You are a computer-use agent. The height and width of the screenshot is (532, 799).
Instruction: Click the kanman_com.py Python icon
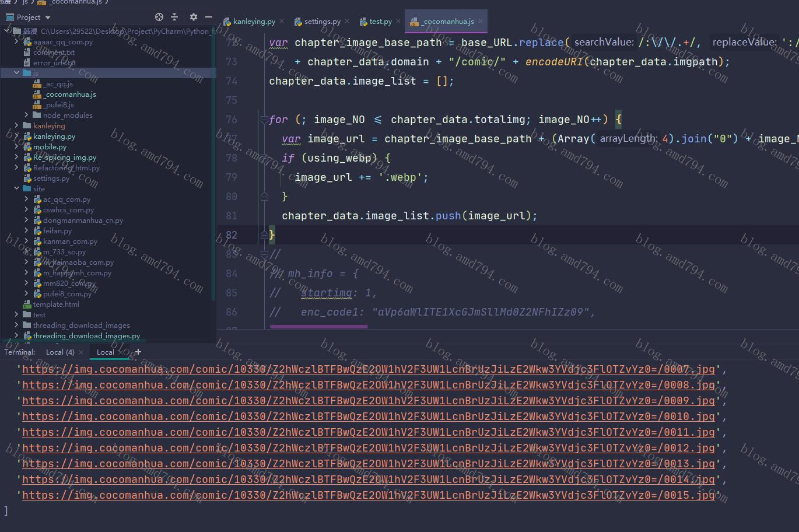click(37, 241)
